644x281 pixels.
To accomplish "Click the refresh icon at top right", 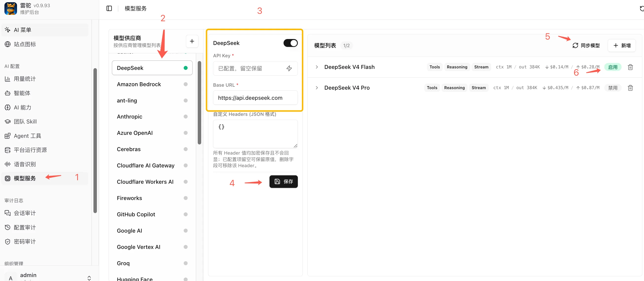I will (x=642, y=8).
